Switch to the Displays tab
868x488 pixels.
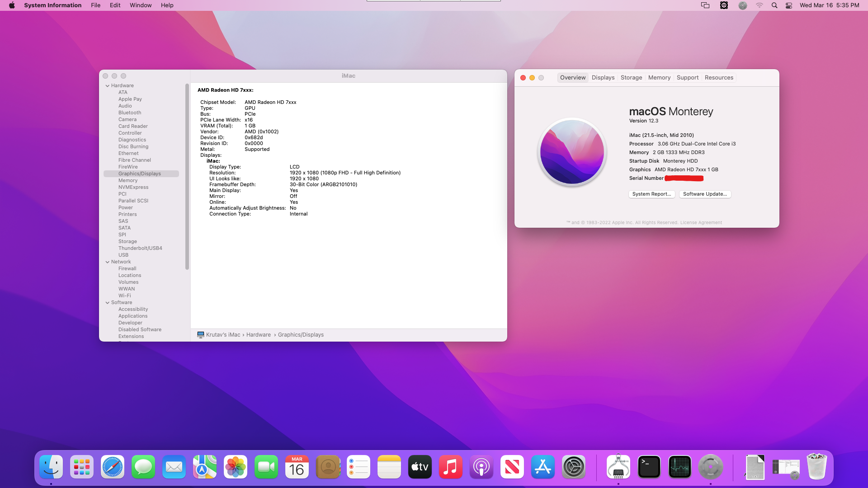603,78
